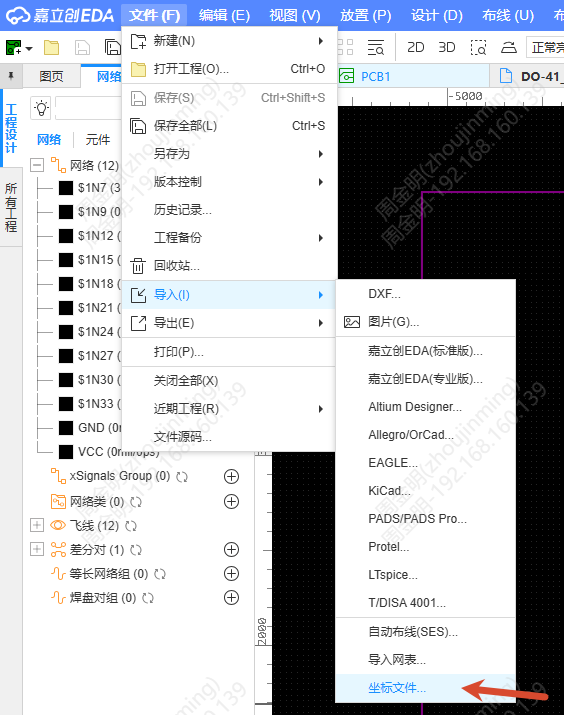Expand the 飞线 (12) tree node

point(37,525)
